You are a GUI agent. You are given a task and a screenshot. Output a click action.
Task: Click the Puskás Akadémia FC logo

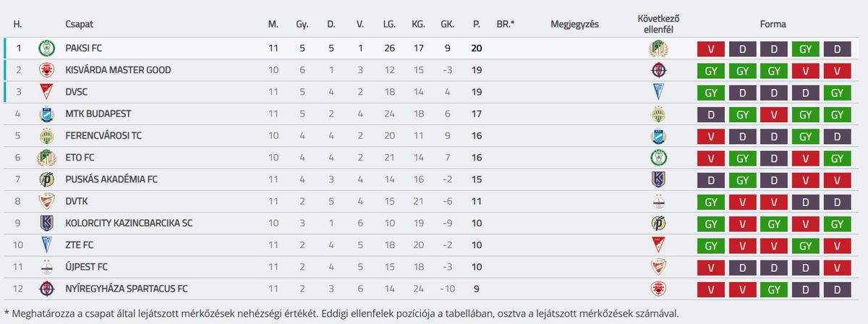click(x=47, y=179)
